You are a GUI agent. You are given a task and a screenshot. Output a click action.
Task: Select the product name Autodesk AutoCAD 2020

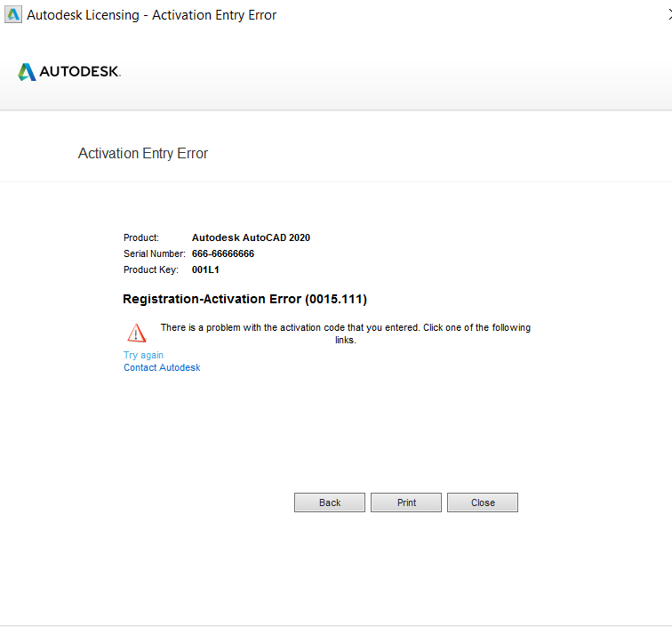coord(251,237)
